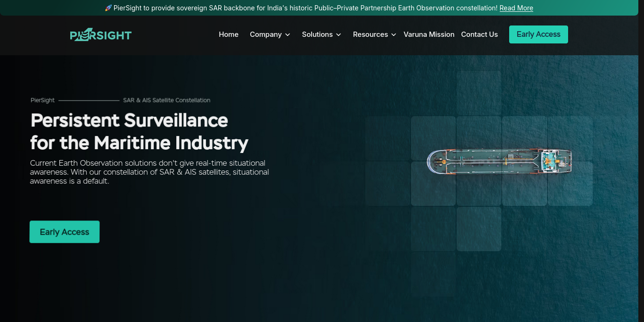Open the Resources menu
Image resolution: width=644 pixels, height=322 pixels.
pos(375,34)
